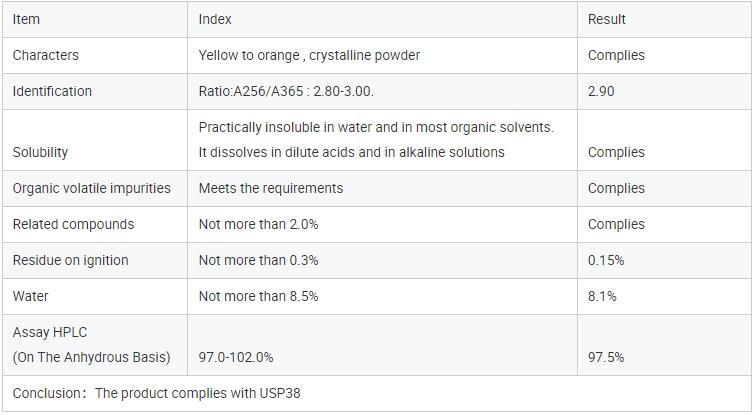Screen dimensions: 755x415
Task: Click 'Yellow to orange, crystalline powder' text
Action: pyautogui.click(x=309, y=55)
